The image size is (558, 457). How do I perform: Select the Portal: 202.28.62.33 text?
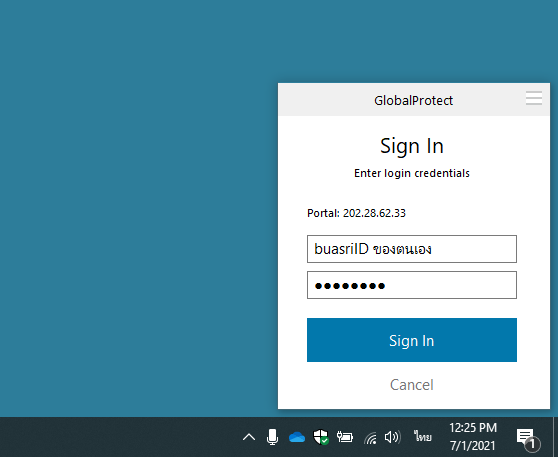coord(356,213)
